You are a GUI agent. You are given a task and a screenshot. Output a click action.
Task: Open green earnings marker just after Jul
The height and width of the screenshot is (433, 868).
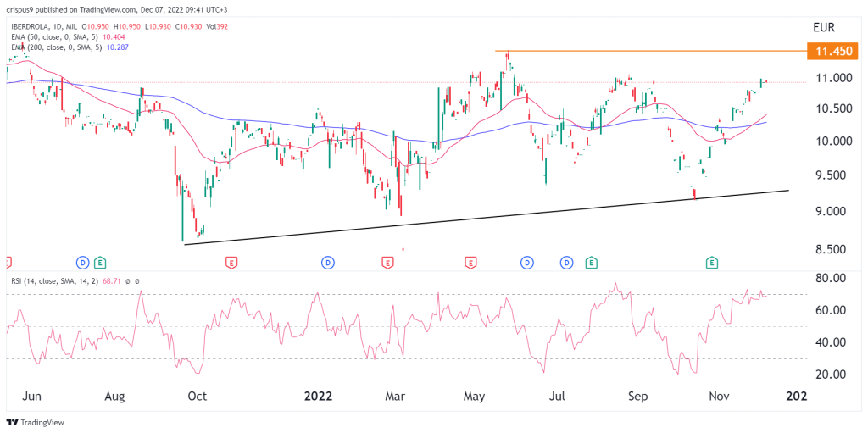[591, 261]
